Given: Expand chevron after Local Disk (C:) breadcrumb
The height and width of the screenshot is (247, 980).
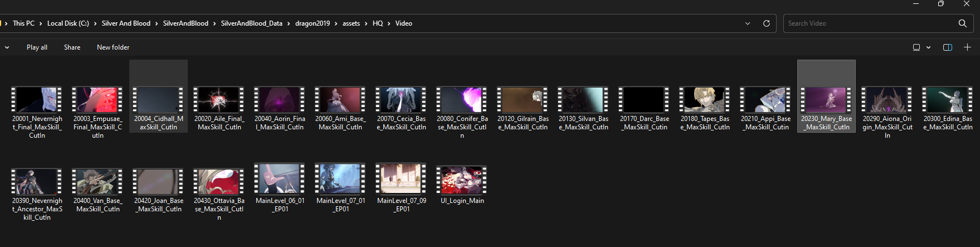Looking at the screenshot, I should click(95, 23).
